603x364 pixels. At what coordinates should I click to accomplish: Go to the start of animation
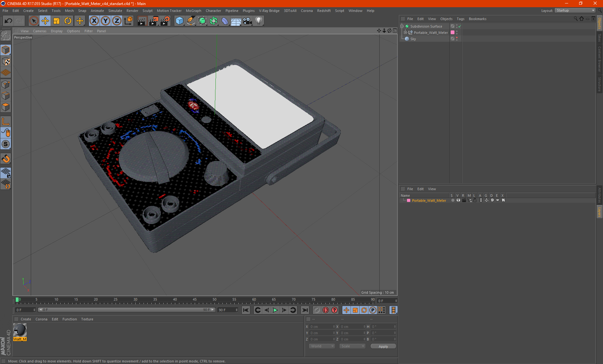(246, 310)
